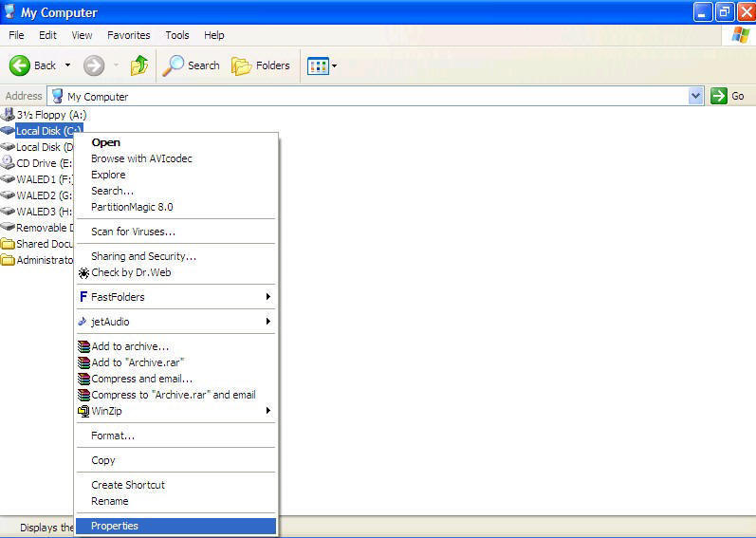Click the Add to archive... WinRAR icon
The image size is (756, 538).
coord(83,346)
